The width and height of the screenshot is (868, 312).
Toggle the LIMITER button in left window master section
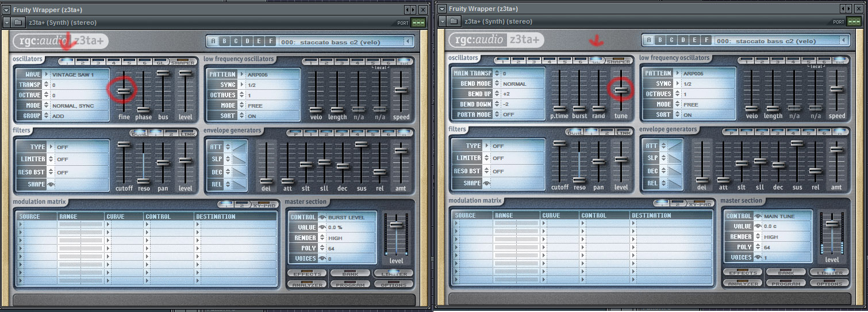pyautogui.click(x=393, y=273)
